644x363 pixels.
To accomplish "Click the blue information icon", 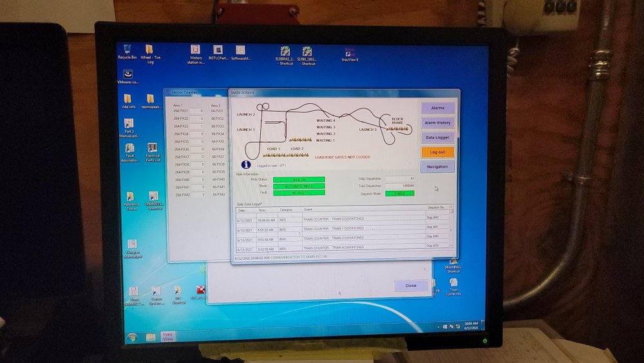I will coord(245,165).
